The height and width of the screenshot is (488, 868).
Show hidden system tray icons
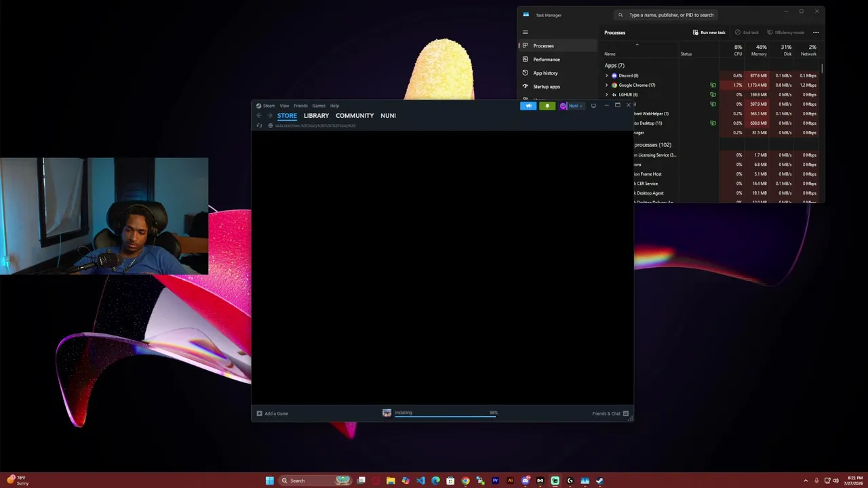[806, 481]
